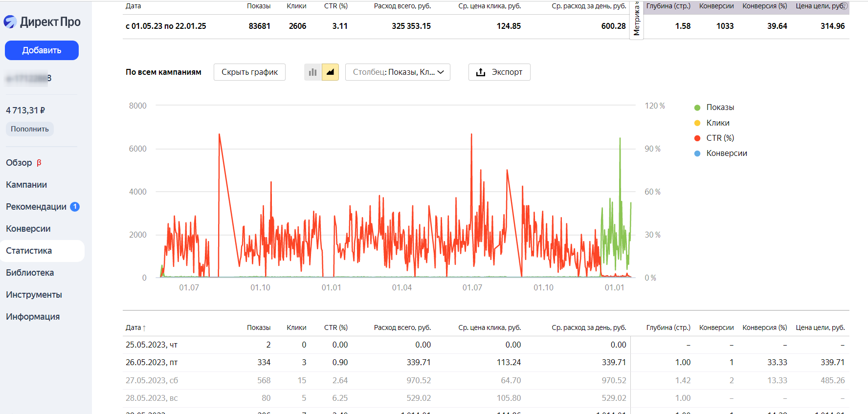
Task: Click Скрыть график button
Action: tap(249, 72)
